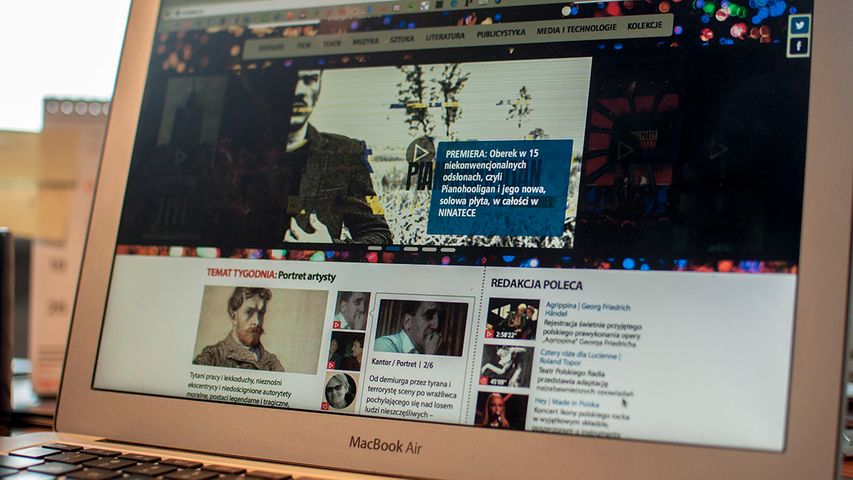
Task: Open the Twitter icon link
Action: click(x=799, y=25)
